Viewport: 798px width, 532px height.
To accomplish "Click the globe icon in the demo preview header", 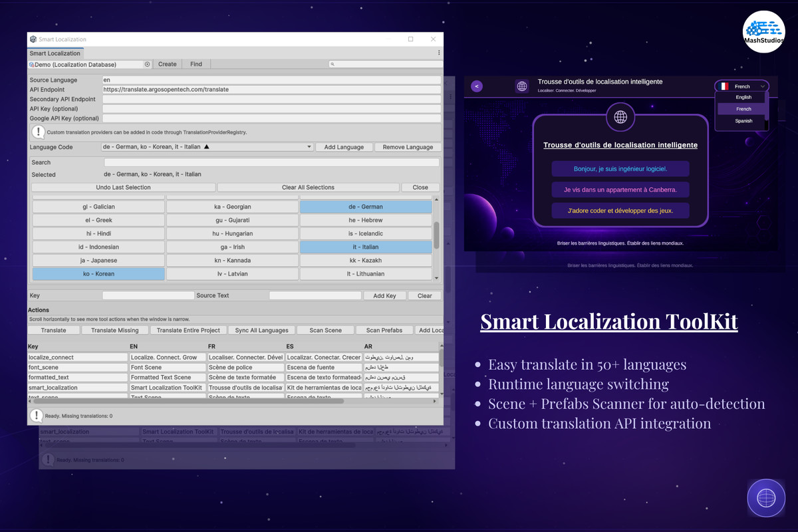I will [522, 86].
